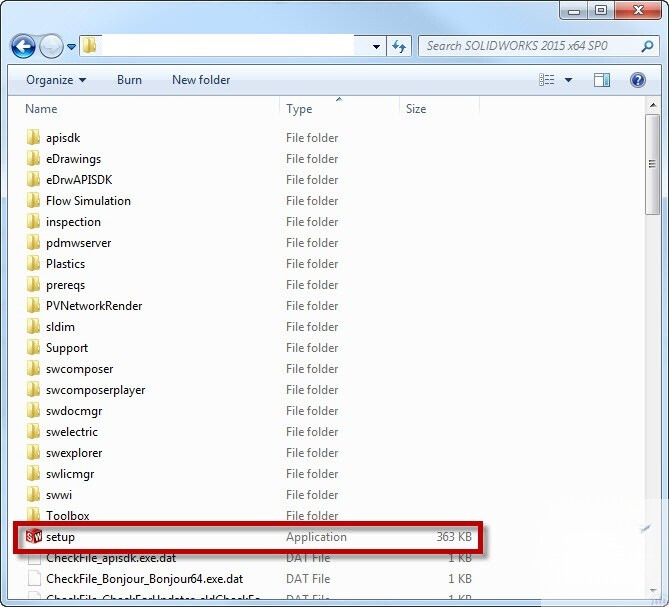The image size is (669, 607).
Task: Click the inspection folder icon
Action: [33, 221]
